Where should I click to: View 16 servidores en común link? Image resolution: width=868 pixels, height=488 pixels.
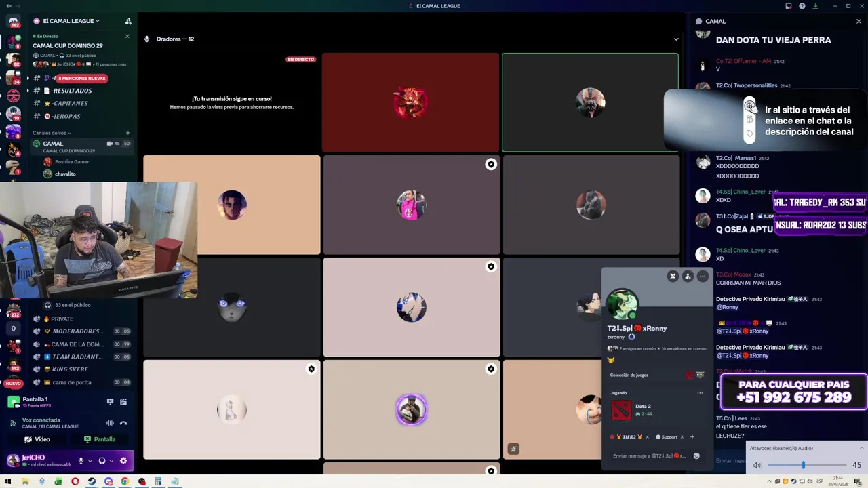click(x=684, y=348)
